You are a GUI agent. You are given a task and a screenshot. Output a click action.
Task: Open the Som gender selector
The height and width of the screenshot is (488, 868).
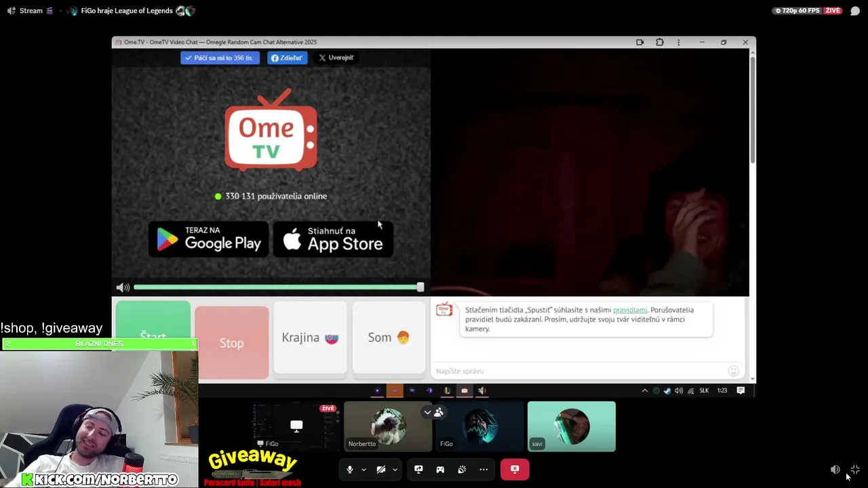pos(389,338)
